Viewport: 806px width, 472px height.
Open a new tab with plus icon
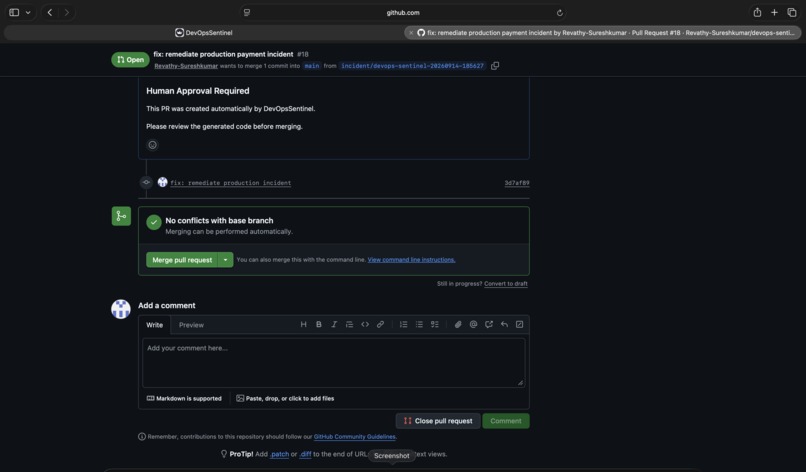click(774, 12)
